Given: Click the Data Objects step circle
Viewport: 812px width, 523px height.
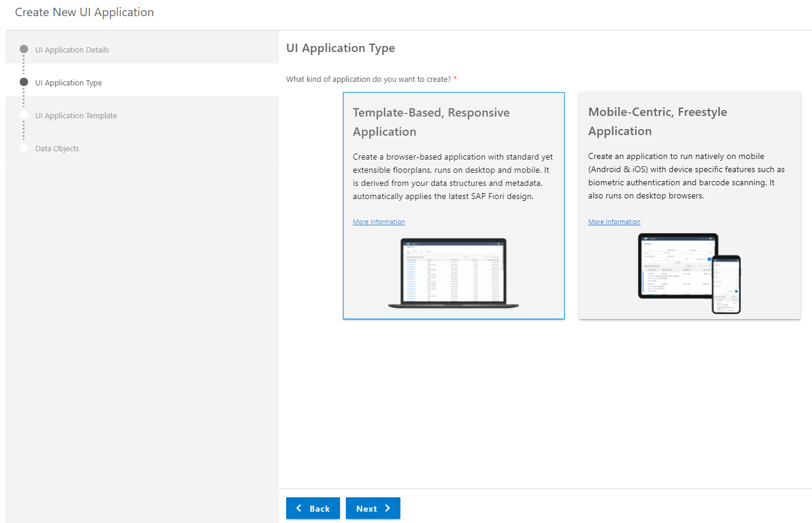Looking at the screenshot, I should pyautogui.click(x=24, y=148).
